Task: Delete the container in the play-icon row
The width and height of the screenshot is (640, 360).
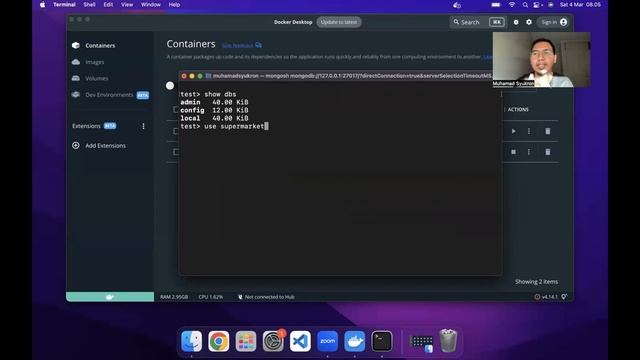Action: pos(548,131)
